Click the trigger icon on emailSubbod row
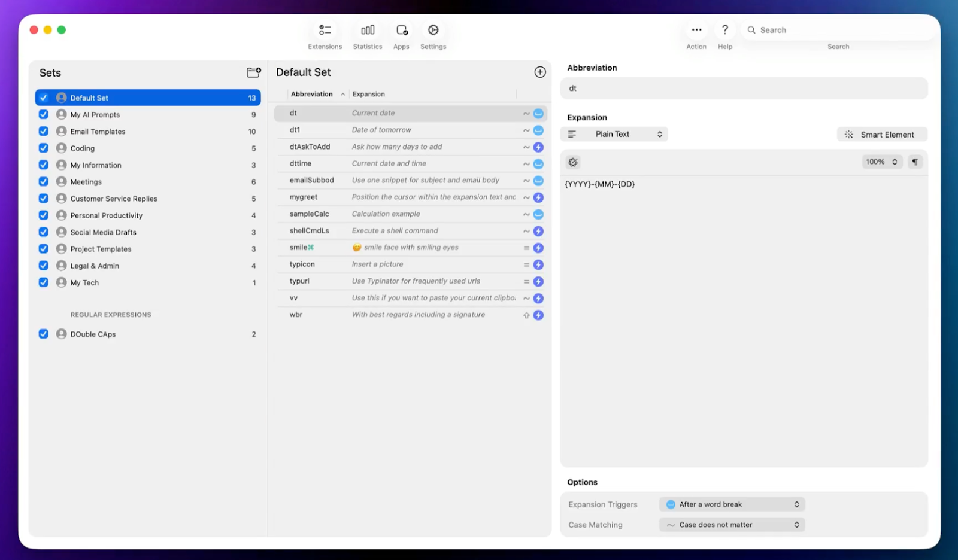This screenshot has height=560, width=958. click(538, 180)
